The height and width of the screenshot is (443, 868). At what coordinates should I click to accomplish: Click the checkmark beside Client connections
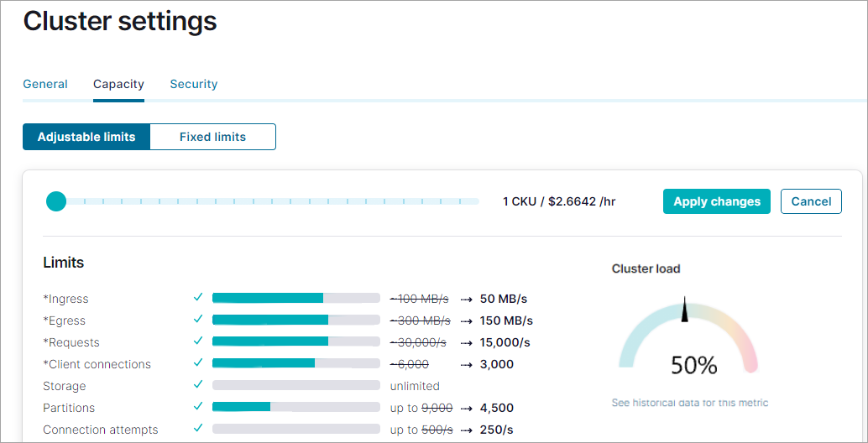pos(198,363)
